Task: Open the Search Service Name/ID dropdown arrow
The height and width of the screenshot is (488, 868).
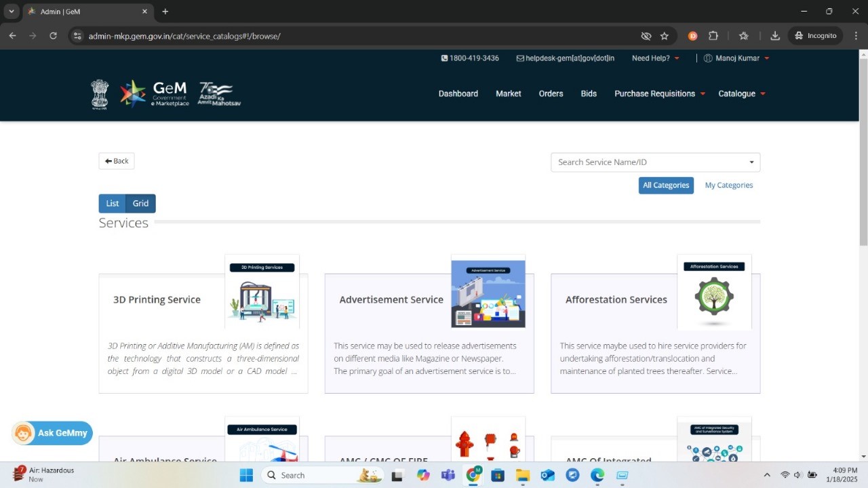Action: (x=751, y=162)
